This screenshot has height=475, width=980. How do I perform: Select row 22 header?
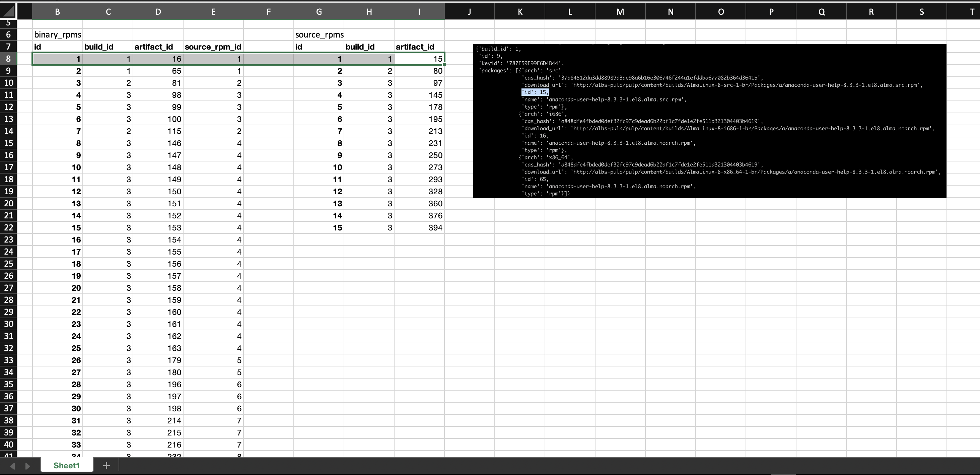click(x=8, y=227)
